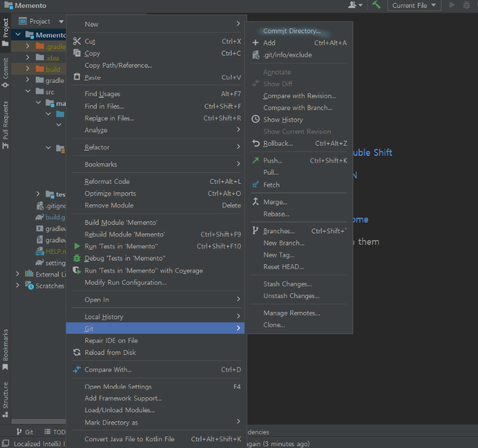Open the Bookmarks tool window stripe
The height and width of the screenshot is (448, 478).
(x=5, y=350)
